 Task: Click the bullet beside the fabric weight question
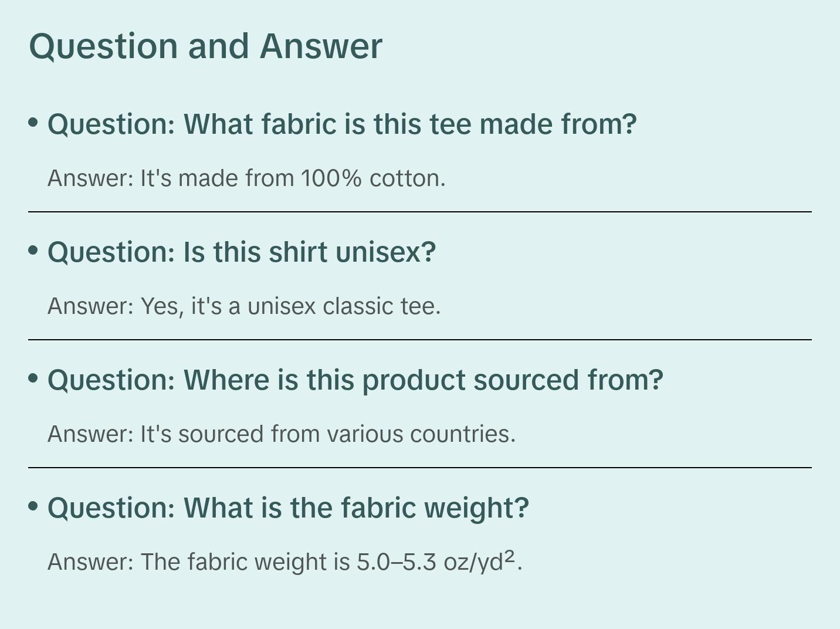click(33, 506)
